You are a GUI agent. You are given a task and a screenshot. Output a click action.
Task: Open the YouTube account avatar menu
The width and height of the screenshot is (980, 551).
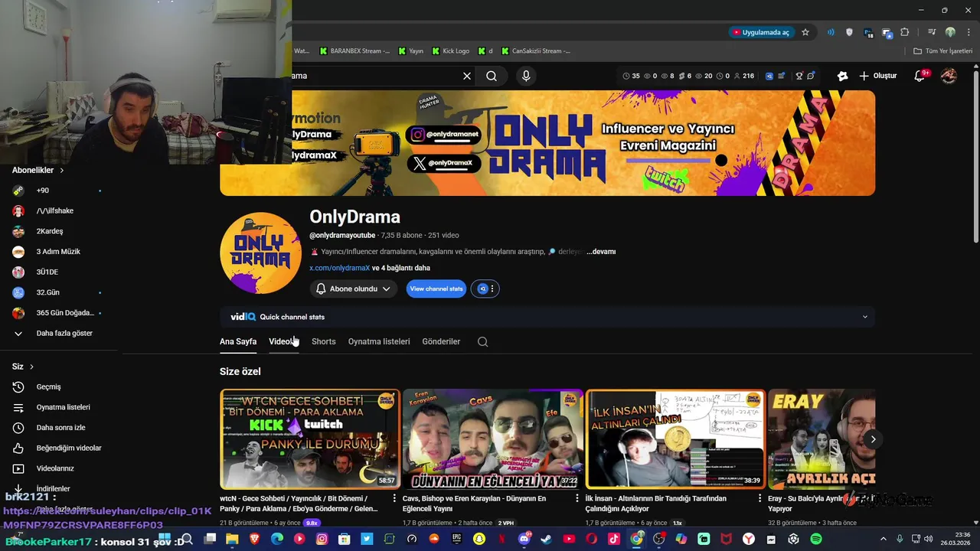[949, 76]
